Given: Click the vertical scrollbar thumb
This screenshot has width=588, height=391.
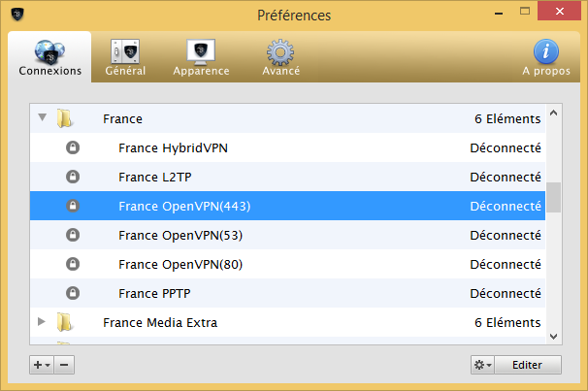Looking at the screenshot, I should tap(553, 198).
